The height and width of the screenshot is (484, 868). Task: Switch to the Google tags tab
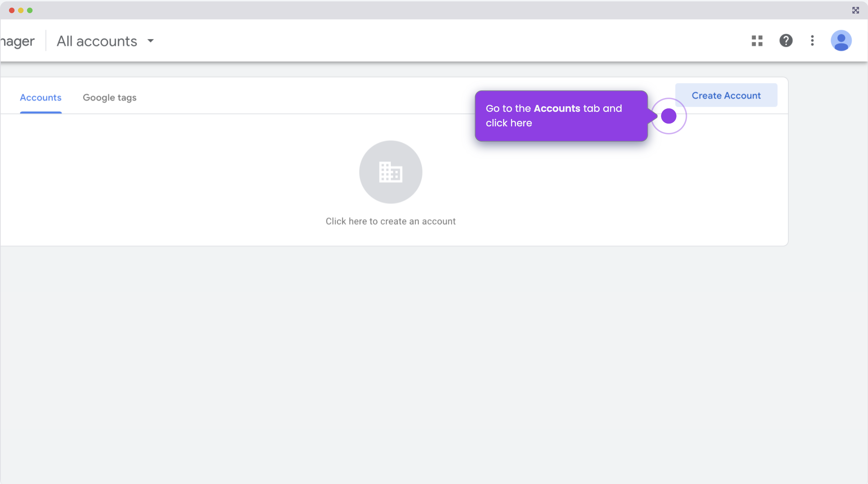[109, 98]
